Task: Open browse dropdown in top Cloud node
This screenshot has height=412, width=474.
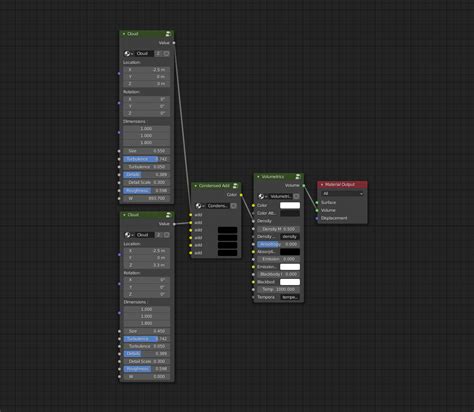Action: coord(128,53)
